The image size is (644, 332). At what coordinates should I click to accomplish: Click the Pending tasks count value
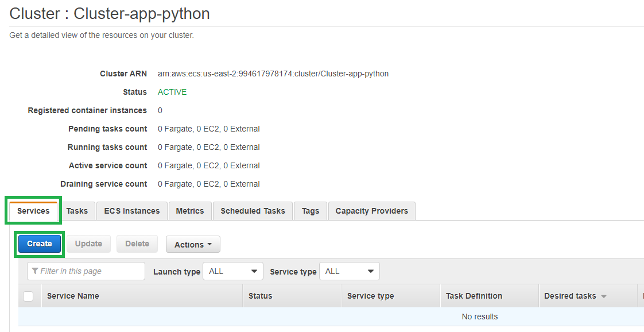(209, 129)
